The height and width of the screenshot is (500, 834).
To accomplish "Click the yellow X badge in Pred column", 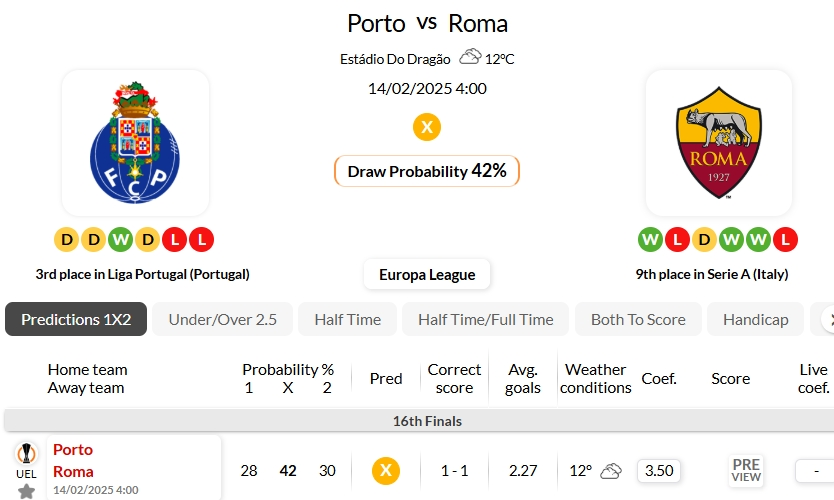I will (386, 470).
